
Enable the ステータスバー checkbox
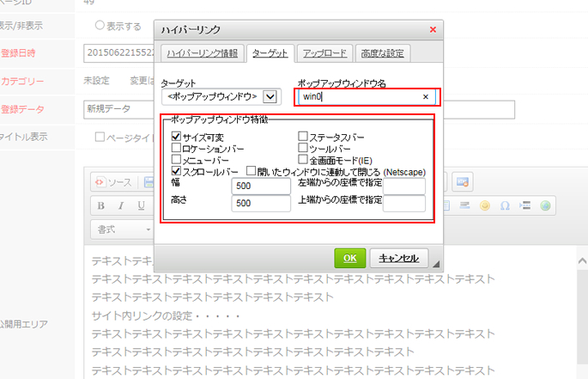tap(303, 137)
